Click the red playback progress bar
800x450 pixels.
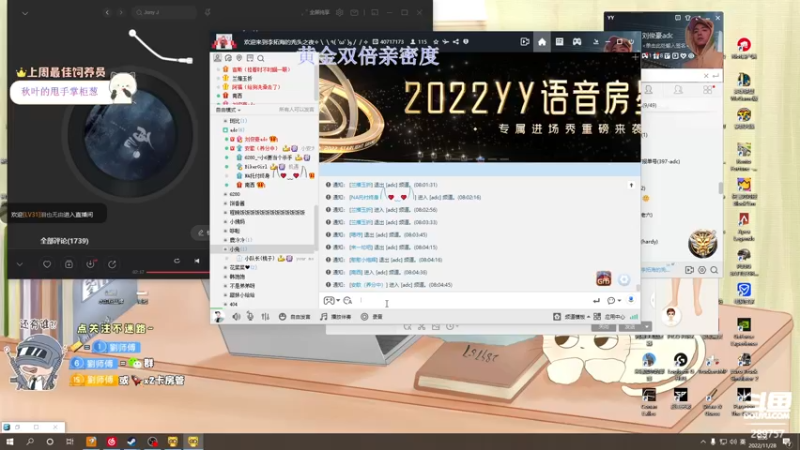(178, 272)
